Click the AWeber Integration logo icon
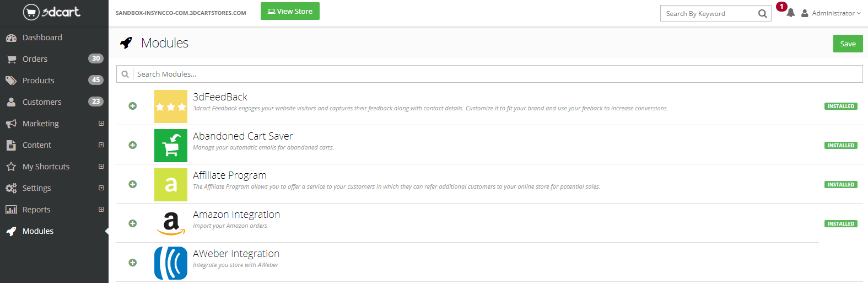The width and height of the screenshot is (868, 283). pos(170,263)
